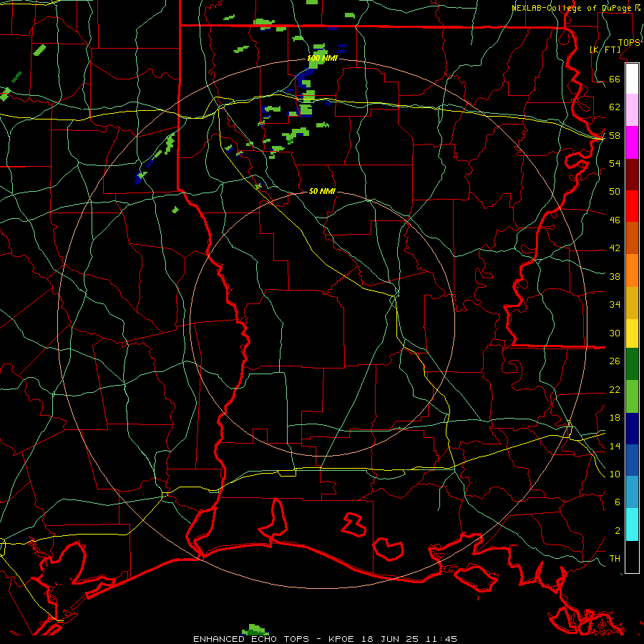Click the legend value 58
This screenshot has height=644, width=644.
coord(615,135)
